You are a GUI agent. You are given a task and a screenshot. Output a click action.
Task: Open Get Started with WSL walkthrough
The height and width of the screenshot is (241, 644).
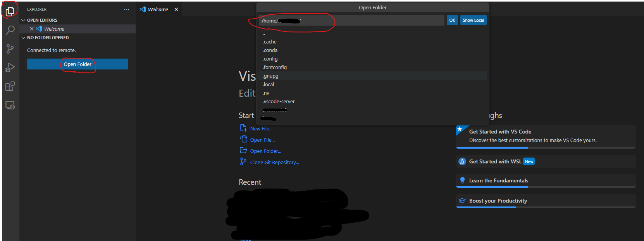546,161
